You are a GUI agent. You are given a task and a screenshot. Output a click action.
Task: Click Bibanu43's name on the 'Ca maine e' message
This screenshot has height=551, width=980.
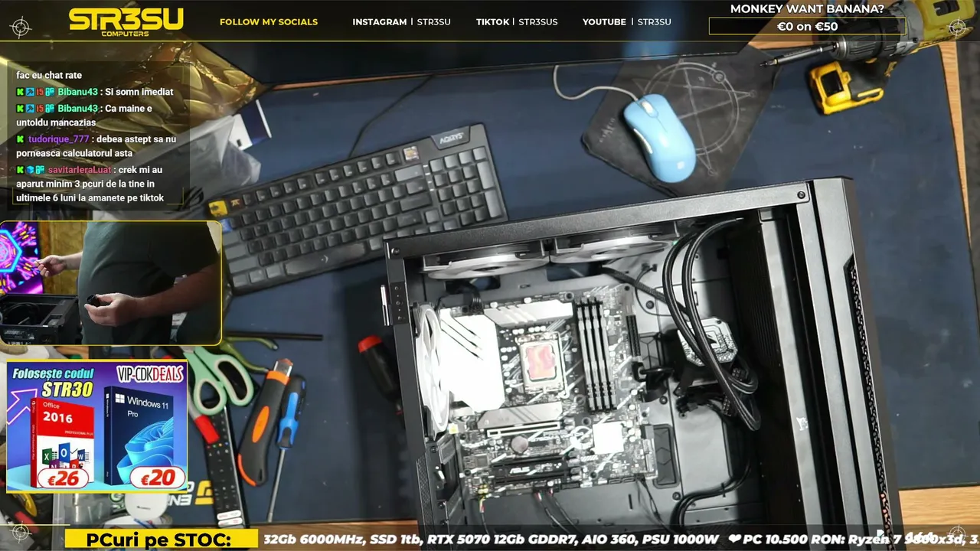coord(77,109)
